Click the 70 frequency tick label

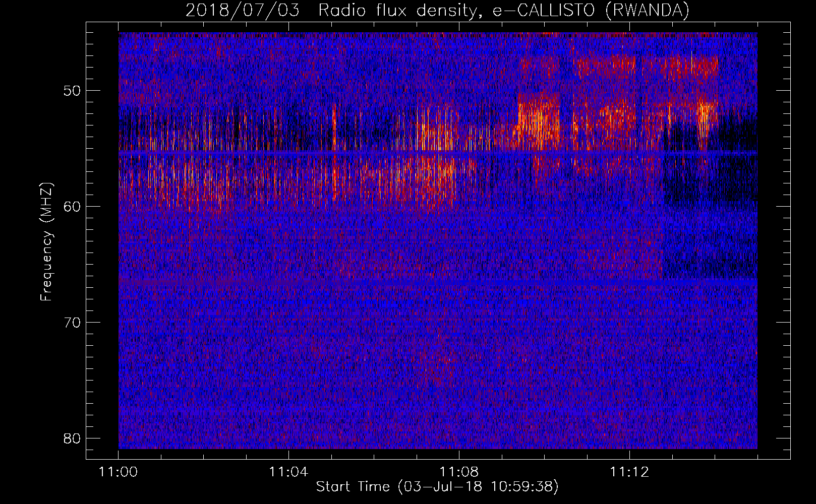pos(73,322)
